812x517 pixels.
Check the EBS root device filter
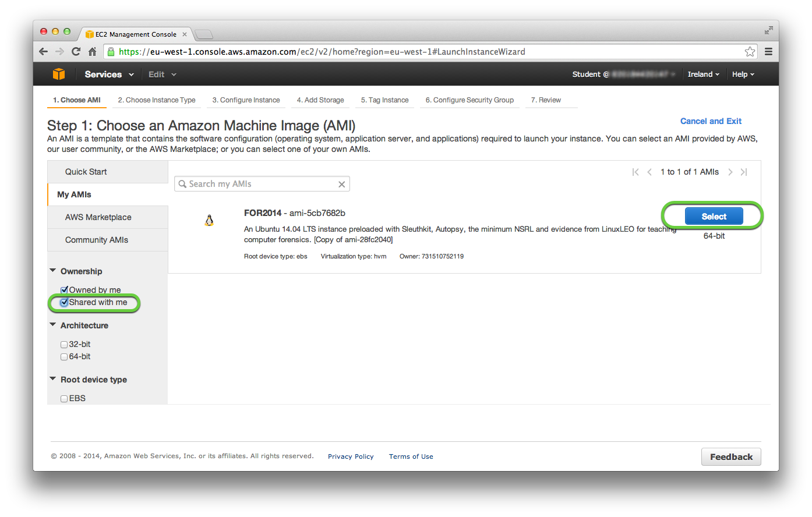[x=64, y=399]
